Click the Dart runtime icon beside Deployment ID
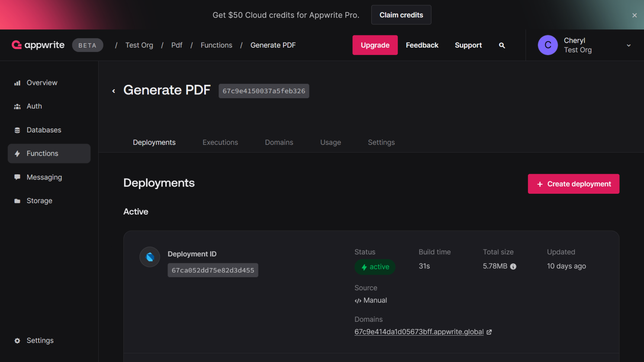644x362 pixels. [150, 257]
